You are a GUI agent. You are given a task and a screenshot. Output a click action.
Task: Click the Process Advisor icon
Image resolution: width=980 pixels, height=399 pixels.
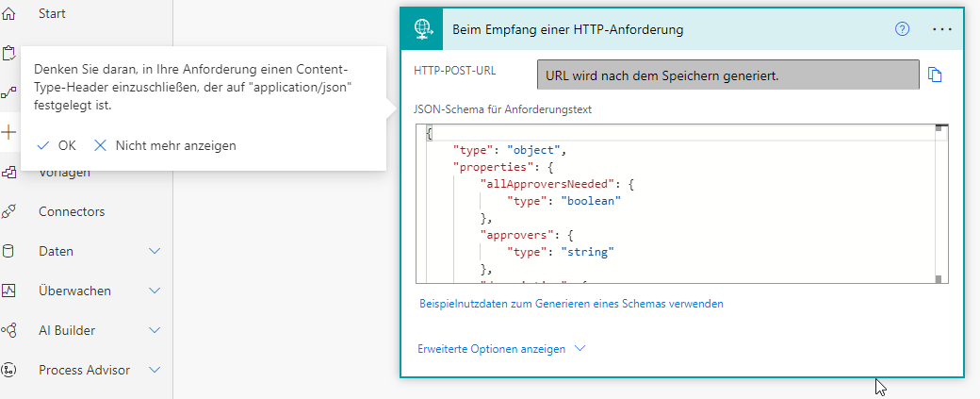pos(9,370)
